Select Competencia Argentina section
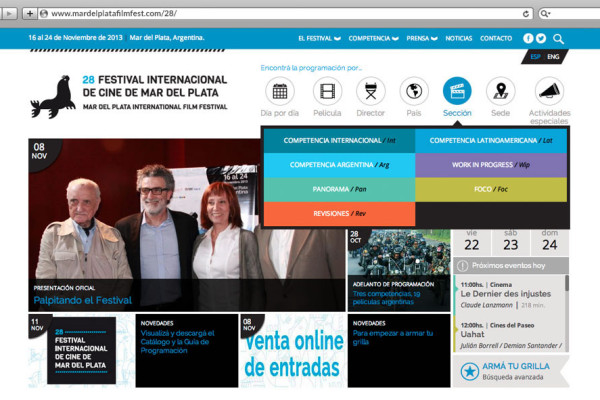The height and width of the screenshot is (400, 600). point(339,165)
